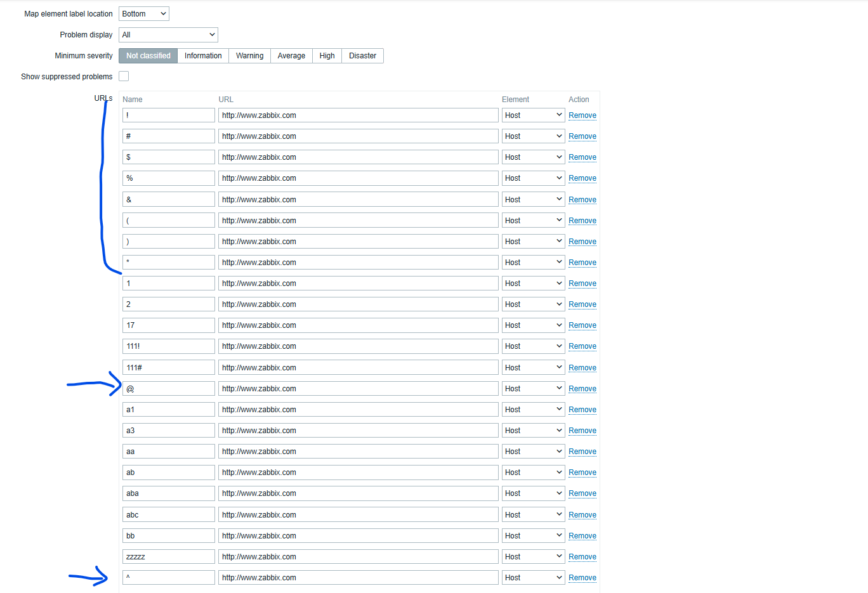
Task: Open Element dropdown for the 'zzzzz' row
Action: click(x=533, y=557)
